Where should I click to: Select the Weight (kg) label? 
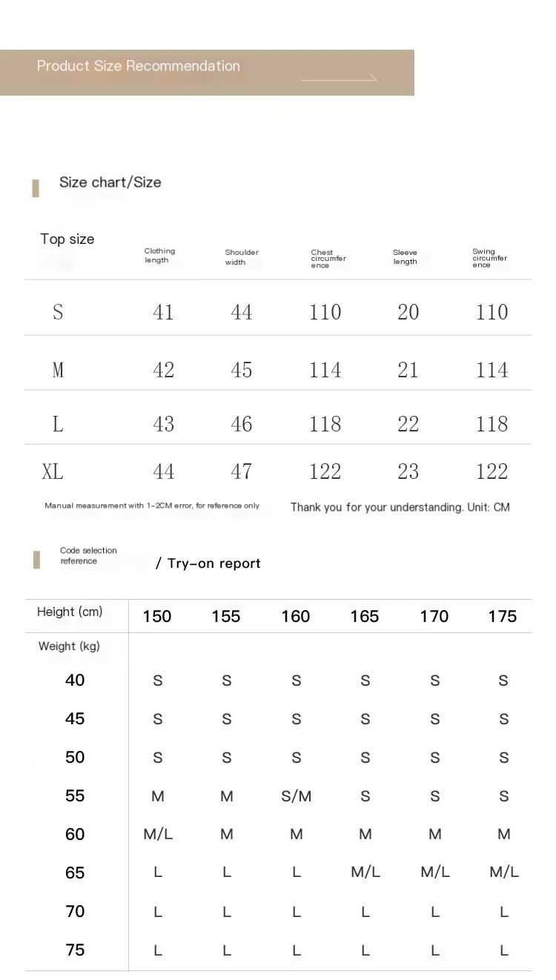[x=69, y=646]
